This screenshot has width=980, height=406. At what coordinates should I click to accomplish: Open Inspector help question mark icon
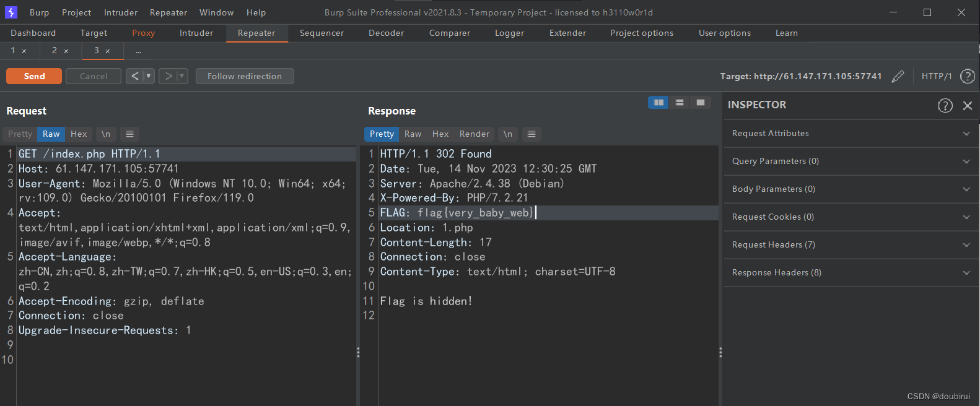pos(945,105)
